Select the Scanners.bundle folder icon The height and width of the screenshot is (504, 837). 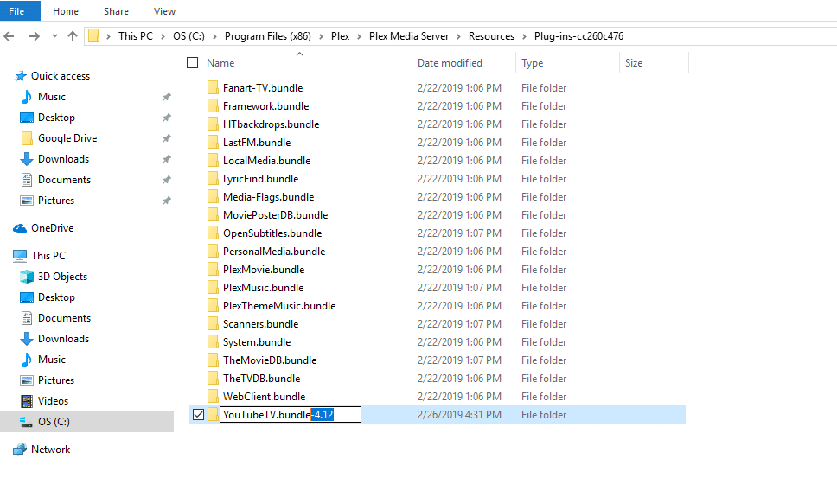pos(213,323)
